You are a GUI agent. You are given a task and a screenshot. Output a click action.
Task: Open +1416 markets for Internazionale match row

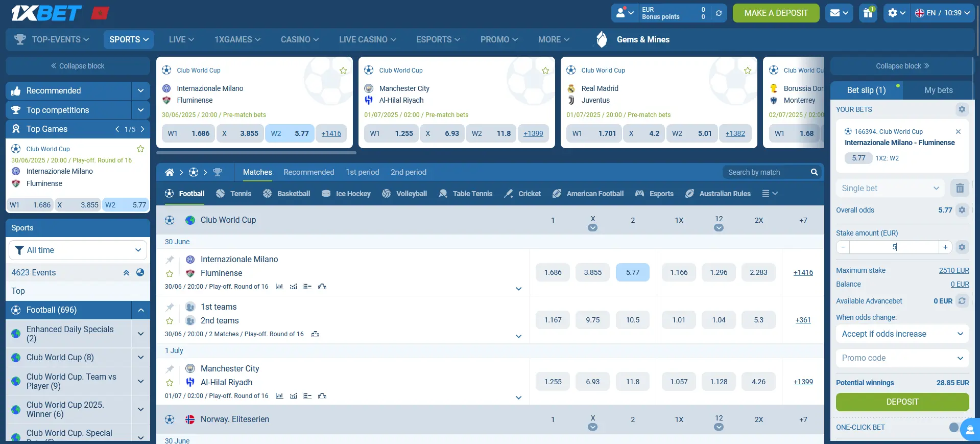(803, 272)
